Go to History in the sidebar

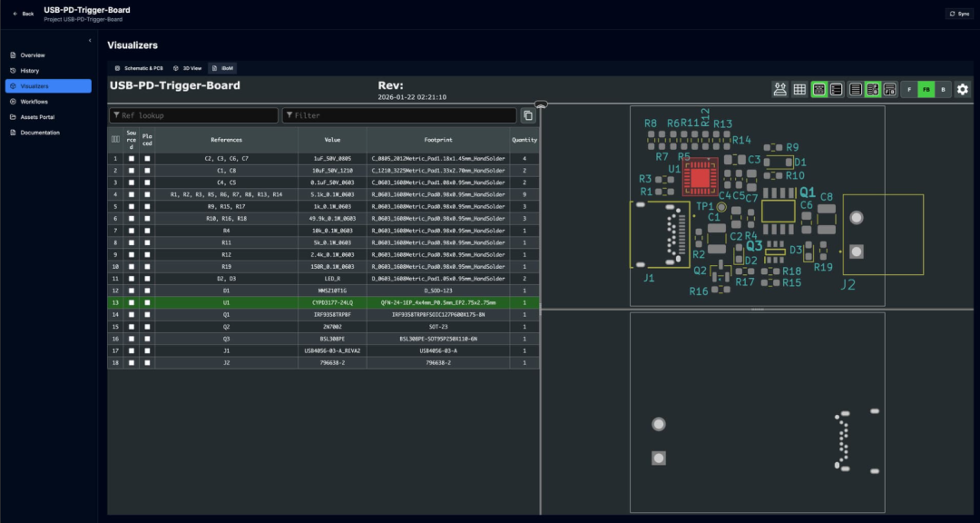pos(48,71)
